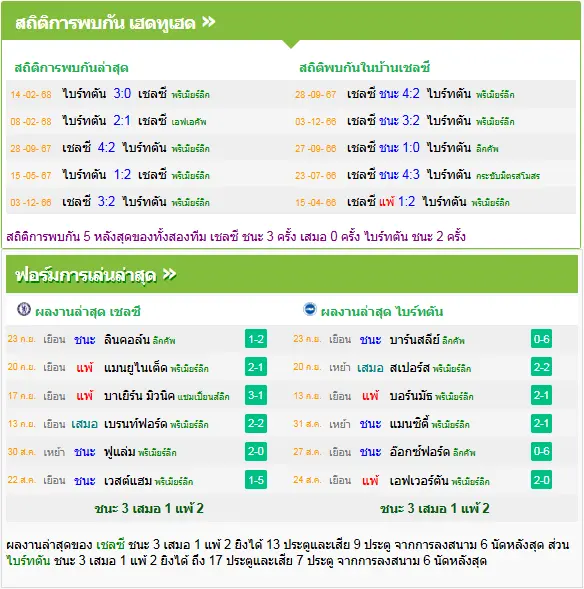Click the กระชับมิตรสโมสร competition label
The height and width of the screenshot is (589, 584).
tap(508, 176)
